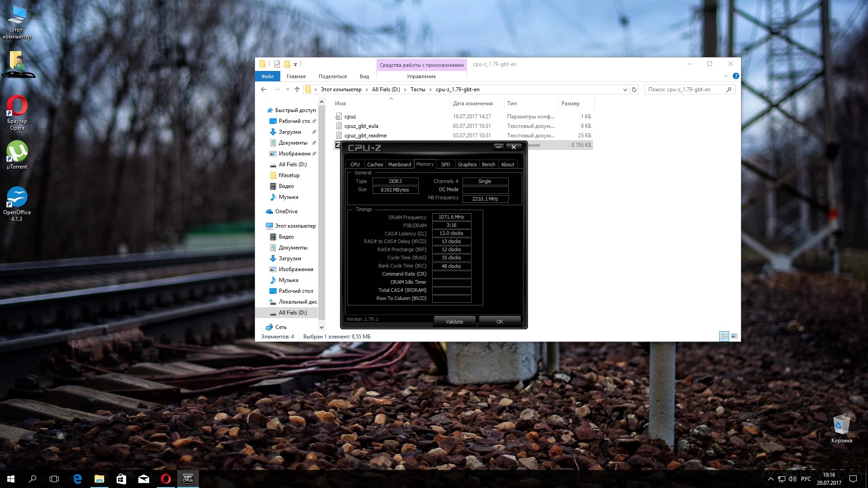Viewport: 868px width, 488px height.
Task: Switch to details view icon
Action: pyautogui.click(x=724, y=336)
